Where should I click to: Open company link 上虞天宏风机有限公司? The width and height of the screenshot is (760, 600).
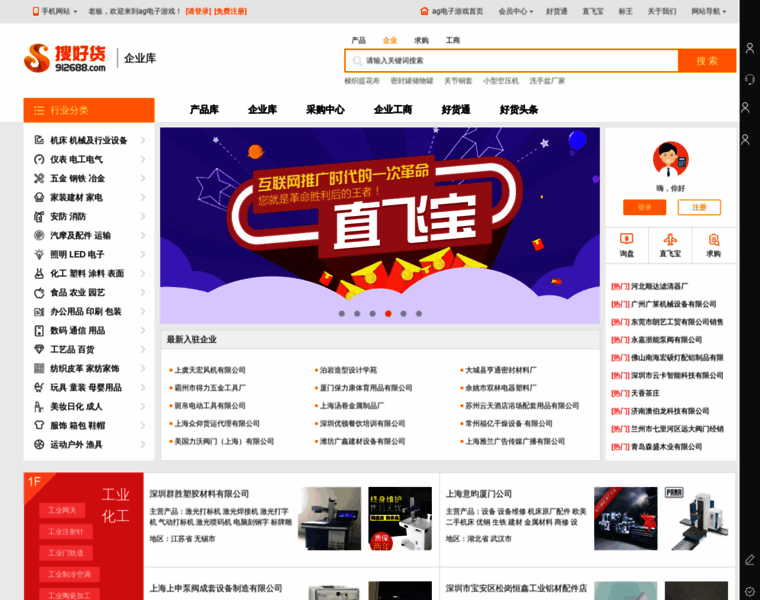coord(210,370)
